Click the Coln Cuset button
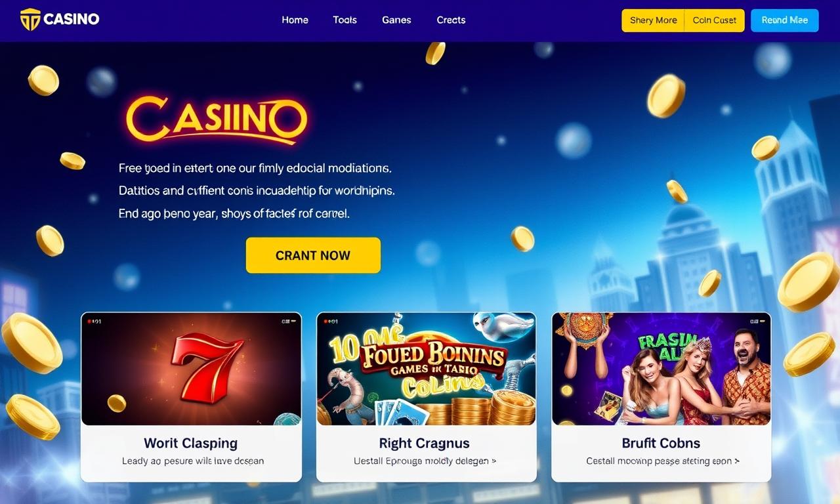 point(715,20)
